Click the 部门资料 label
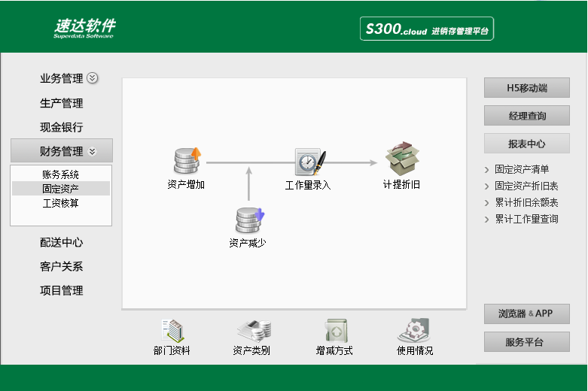The image size is (588, 391). click(x=172, y=350)
